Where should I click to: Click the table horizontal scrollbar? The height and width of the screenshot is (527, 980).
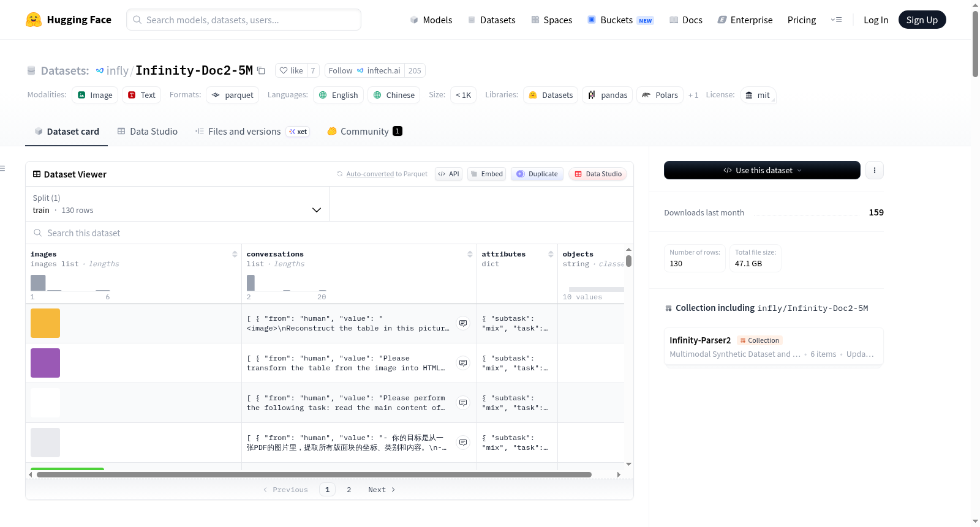coord(314,474)
